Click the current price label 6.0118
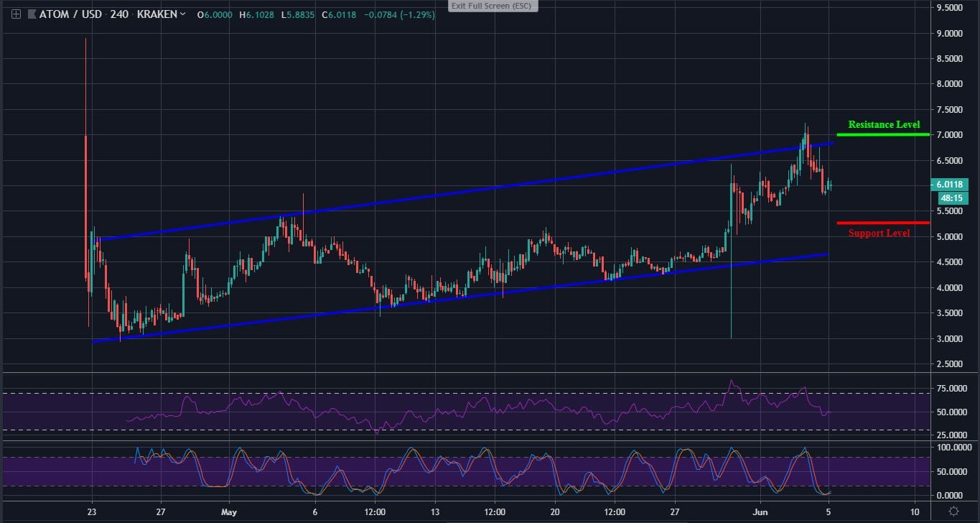 coord(950,185)
